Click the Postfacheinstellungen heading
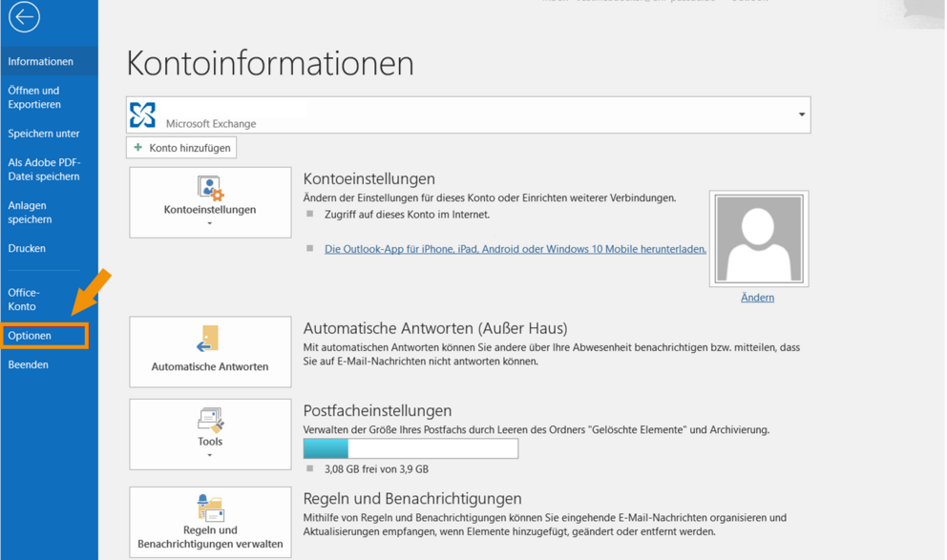947x560 pixels. tap(377, 410)
